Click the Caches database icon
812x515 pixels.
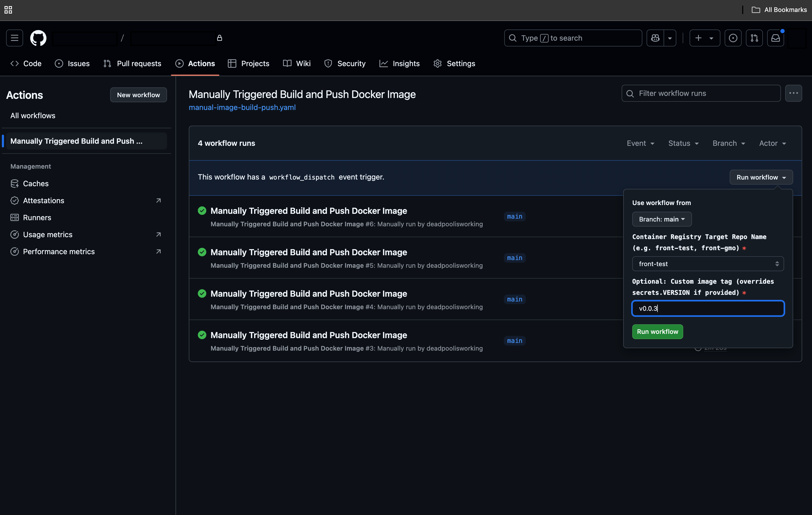[15, 184]
